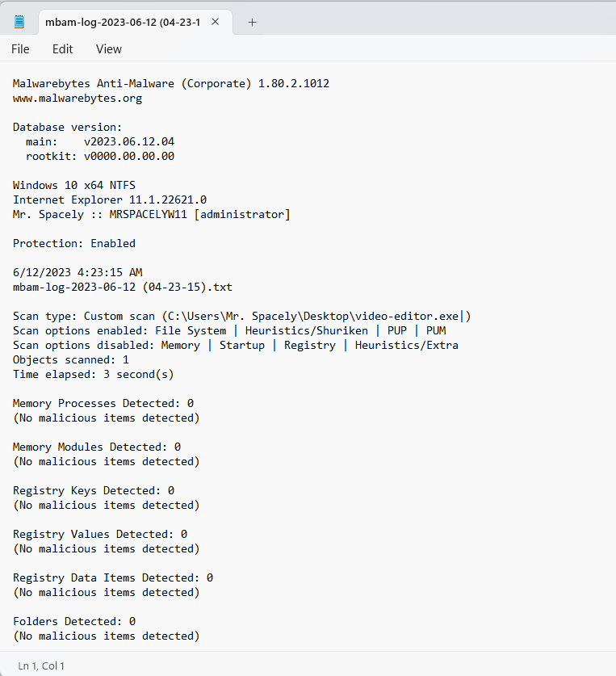Add a new tab with the plus button

tap(252, 22)
